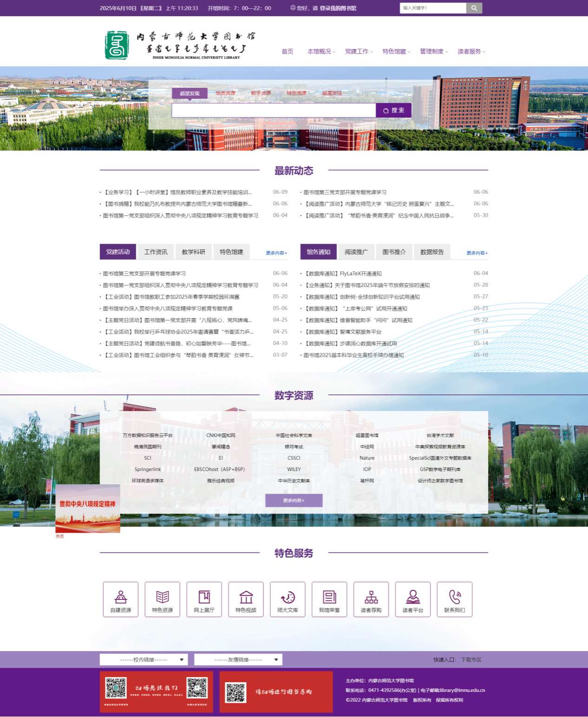
Task: Click the main search input field in banner
Action: (274, 111)
